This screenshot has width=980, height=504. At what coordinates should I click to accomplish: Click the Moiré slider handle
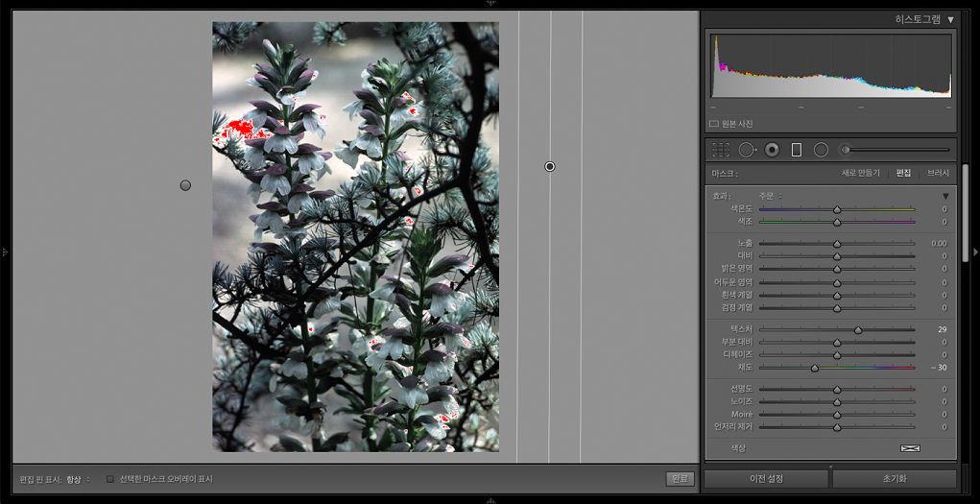click(x=837, y=415)
